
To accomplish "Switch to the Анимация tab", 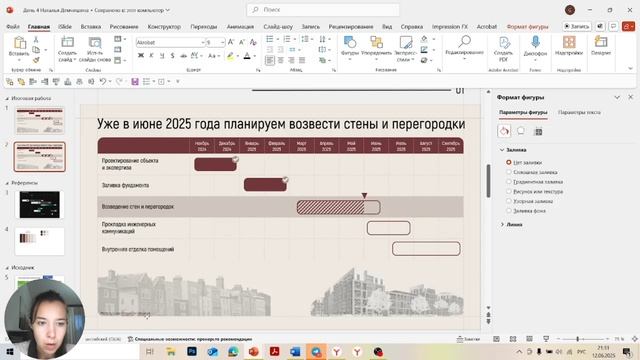I will pos(240,27).
